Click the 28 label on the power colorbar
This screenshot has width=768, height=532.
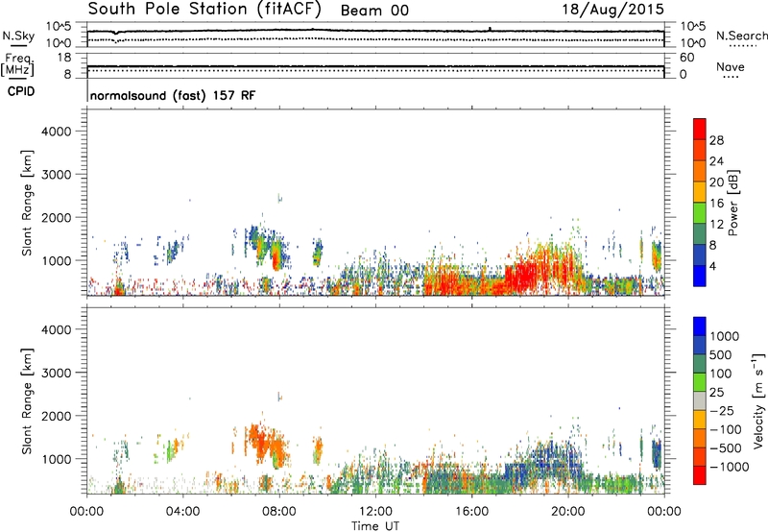716,140
